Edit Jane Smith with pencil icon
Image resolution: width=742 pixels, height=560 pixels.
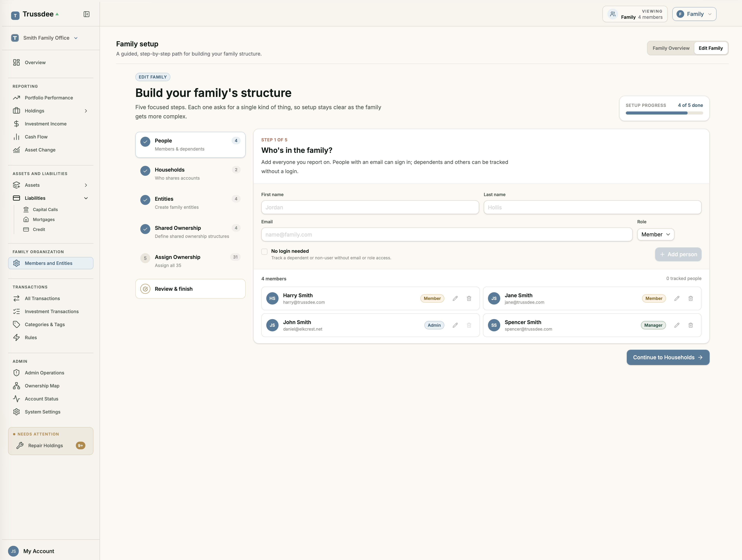click(677, 298)
